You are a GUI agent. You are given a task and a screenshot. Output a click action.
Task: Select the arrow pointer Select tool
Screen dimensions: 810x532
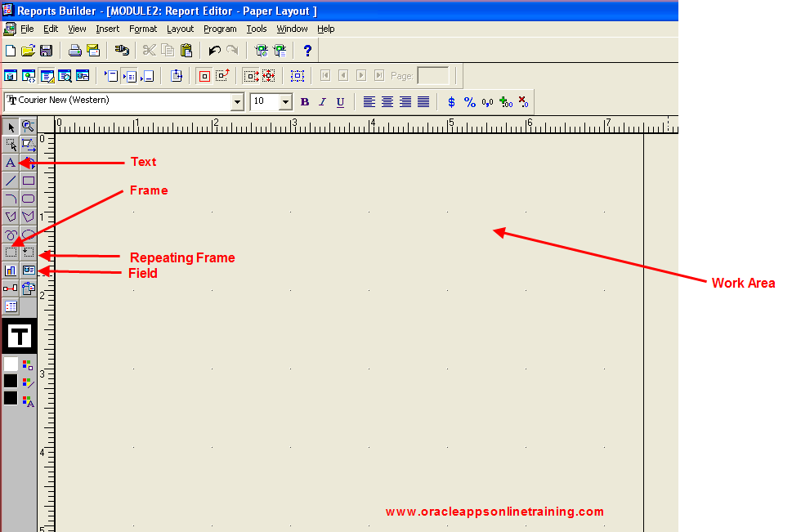[11, 127]
